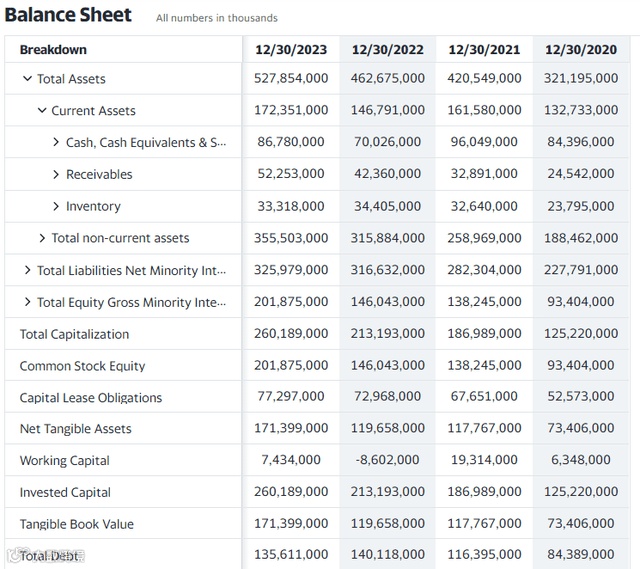This screenshot has height=569, width=640.
Task: Expand Total Equity Gross Minority Interest
Action: [x=27, y=302]
